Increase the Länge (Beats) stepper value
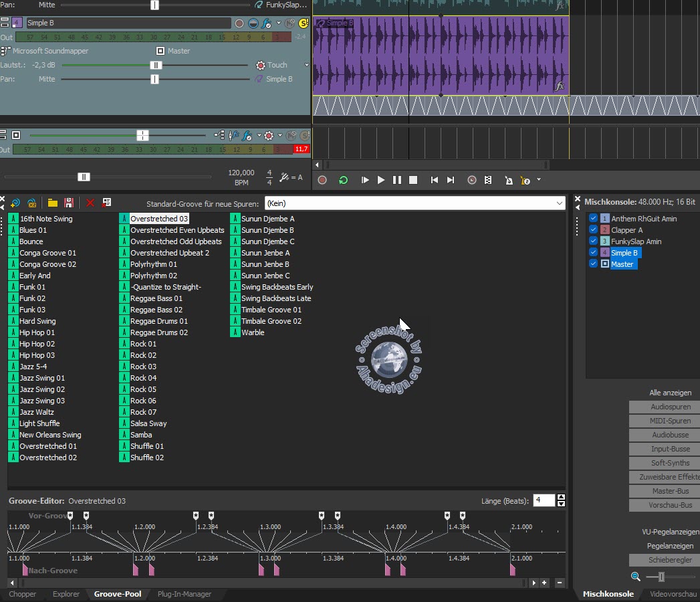 (x=561, y=497)
